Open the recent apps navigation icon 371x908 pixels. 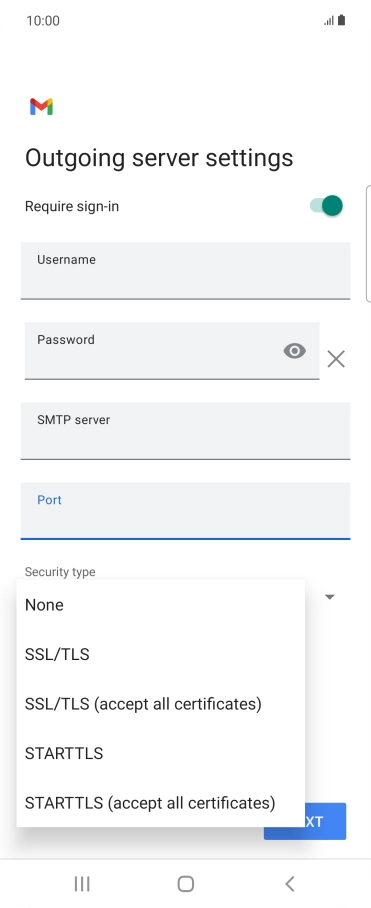click(82, 884)
